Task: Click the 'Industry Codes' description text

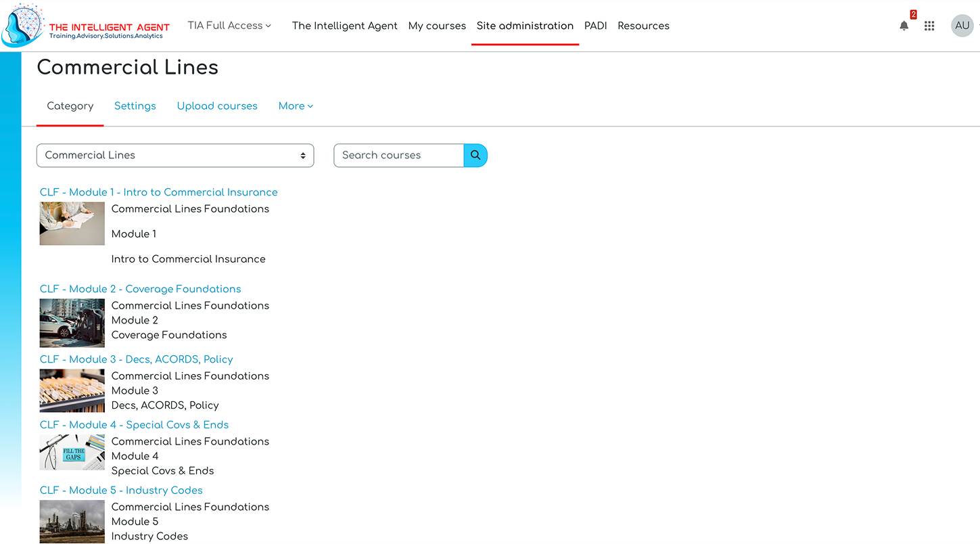Action: click(x=149, y=537)
